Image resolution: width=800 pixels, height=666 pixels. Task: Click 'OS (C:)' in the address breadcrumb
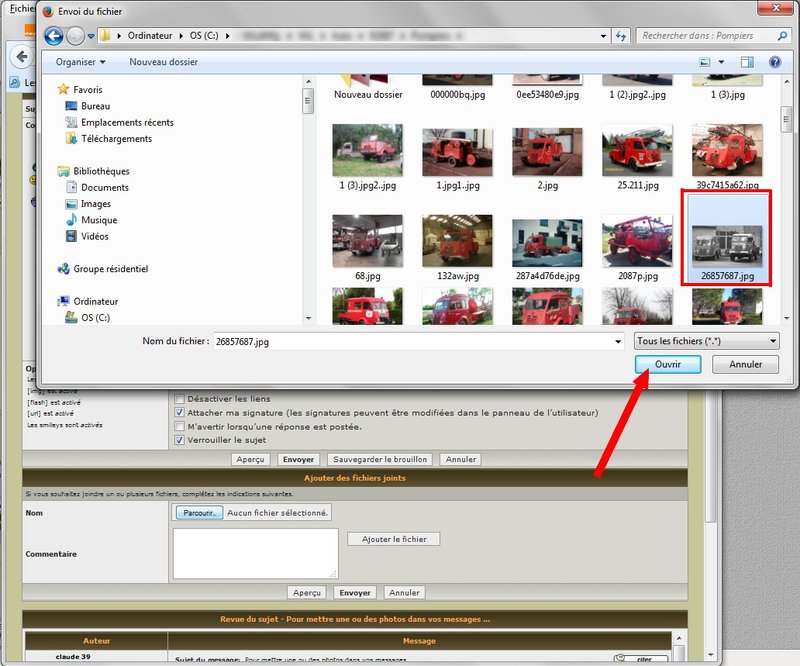click(207, 36)
